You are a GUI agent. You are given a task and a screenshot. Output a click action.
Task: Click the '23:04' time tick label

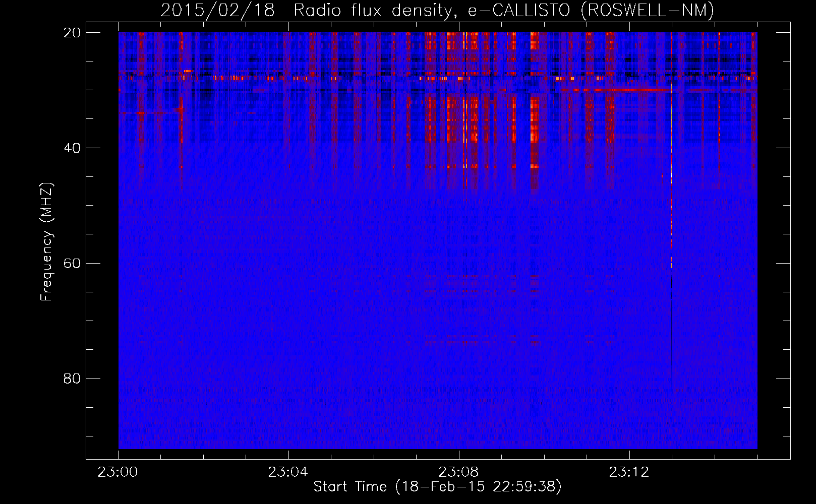point(288,472)
